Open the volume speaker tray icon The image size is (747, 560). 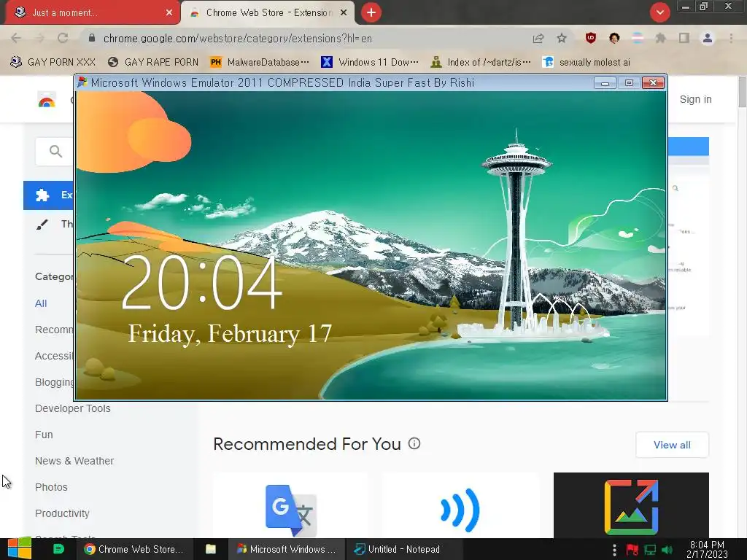[667, 550]
